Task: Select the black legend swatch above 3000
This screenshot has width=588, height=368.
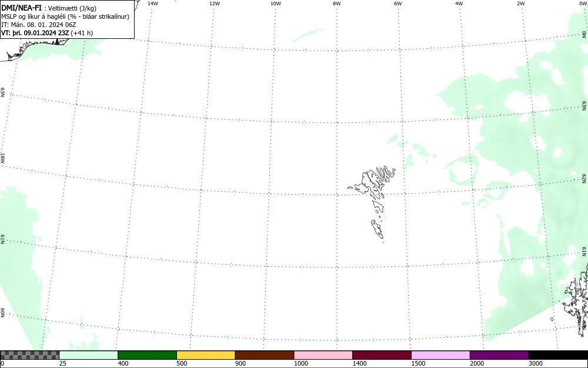Action: (558, 355)
